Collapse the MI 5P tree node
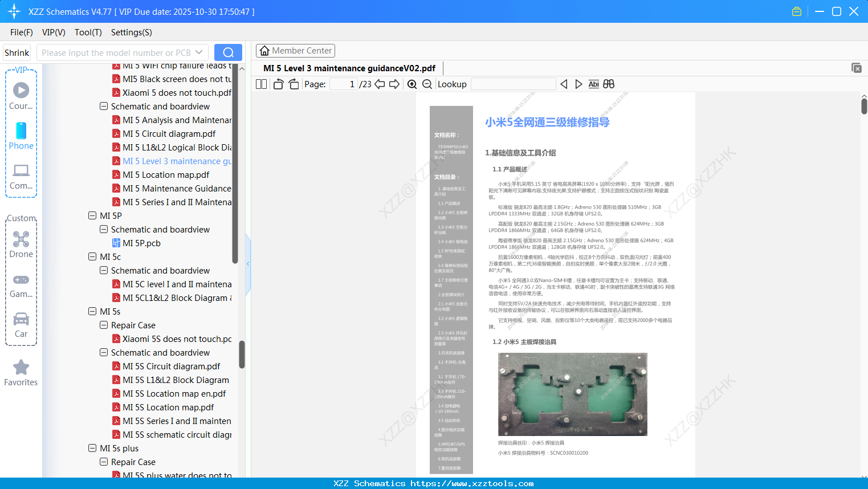The width and height of the screenshot is (868, 489). (x=92, y=216)
